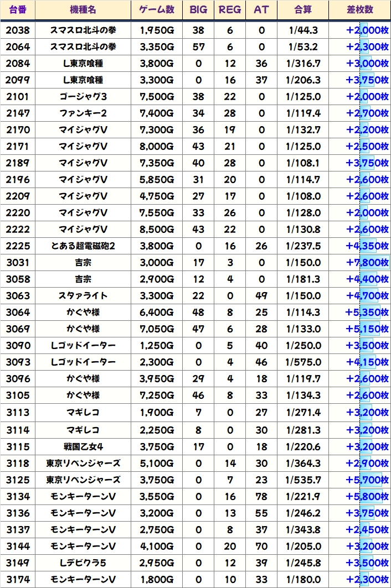Click the 機種名 column header
The height and width of the screenshot is (588, 391).
coord(83,10)
